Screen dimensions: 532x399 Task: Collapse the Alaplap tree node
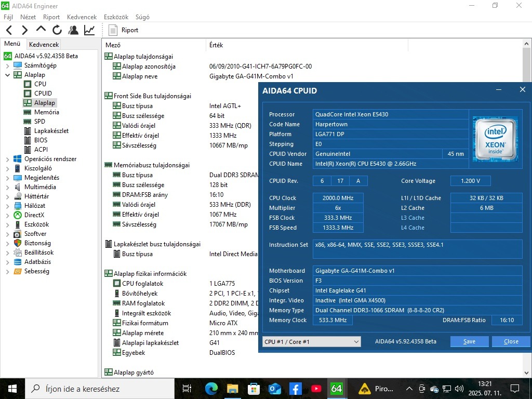point(7,75)
